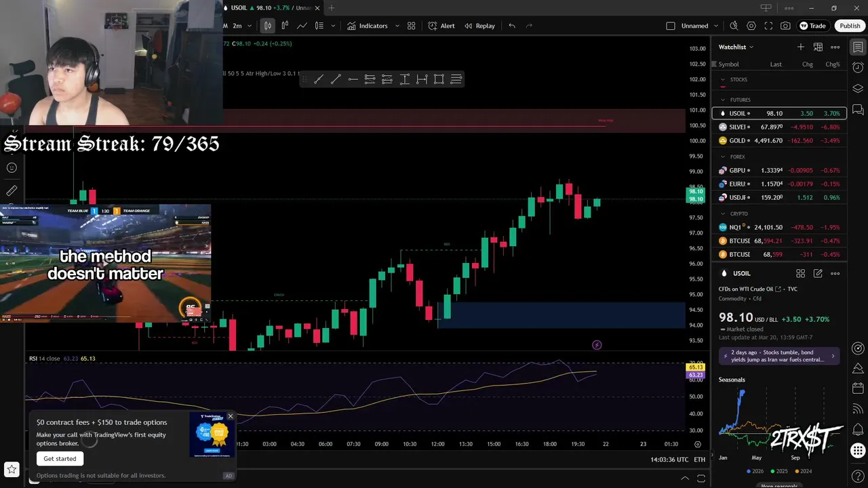This screenshot has height=488, width=868.
Task: Publish the chart idea
Action: coord(850,26)
